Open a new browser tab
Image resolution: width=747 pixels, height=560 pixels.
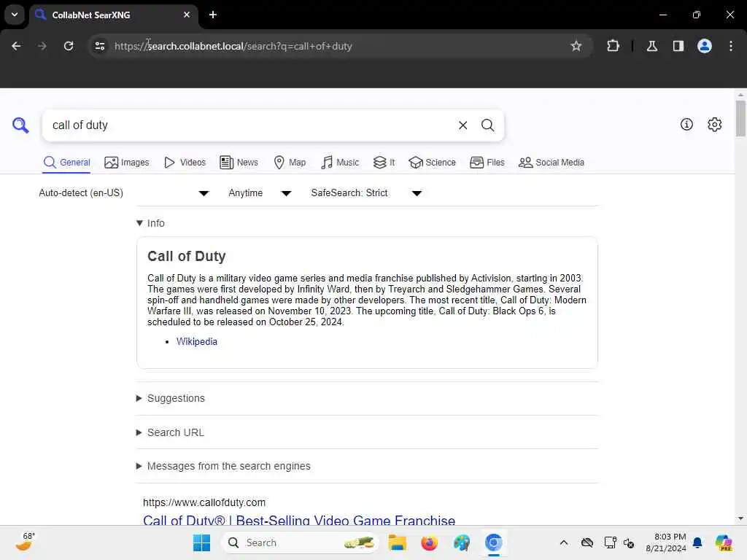(213, 15)
